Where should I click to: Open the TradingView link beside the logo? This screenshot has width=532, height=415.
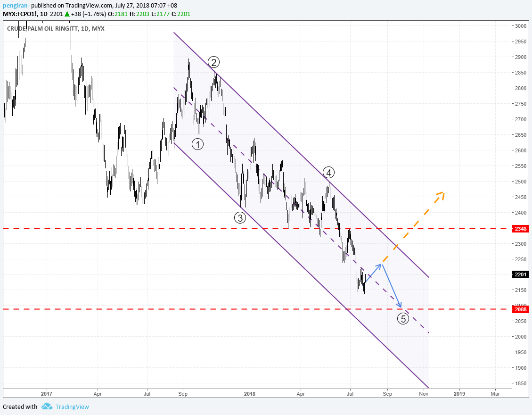coord(72,407)
